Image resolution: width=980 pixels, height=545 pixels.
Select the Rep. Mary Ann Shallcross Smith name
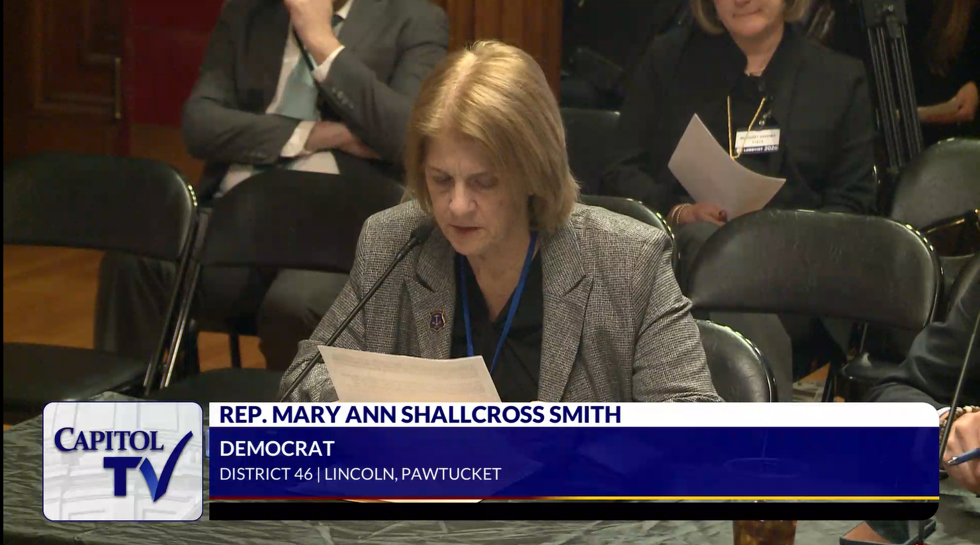(420, 415)
